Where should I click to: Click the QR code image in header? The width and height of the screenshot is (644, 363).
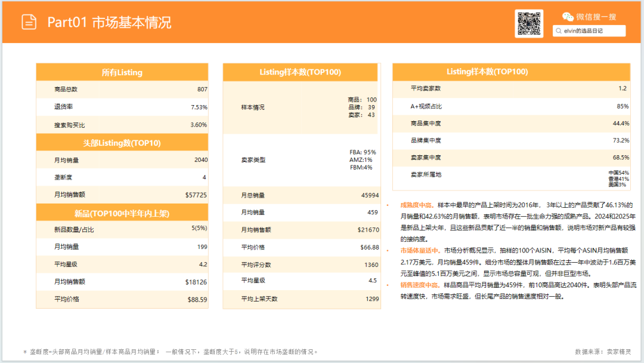coord(529,24)
